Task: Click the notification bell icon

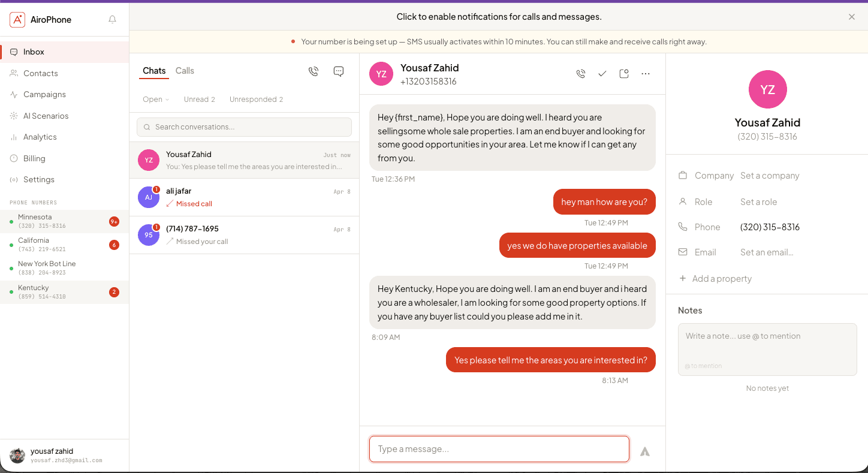Action: (112, 20)
